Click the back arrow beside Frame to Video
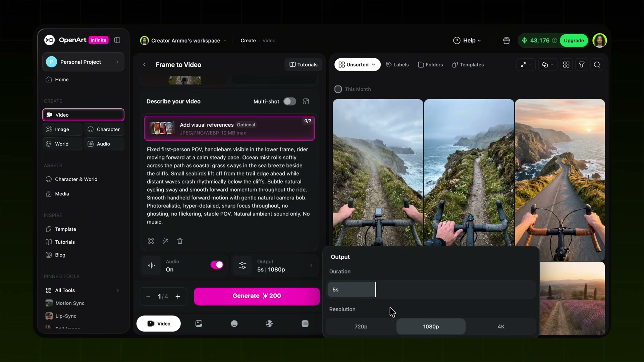Viewport: 644px width, 362px height. (145, 65)
